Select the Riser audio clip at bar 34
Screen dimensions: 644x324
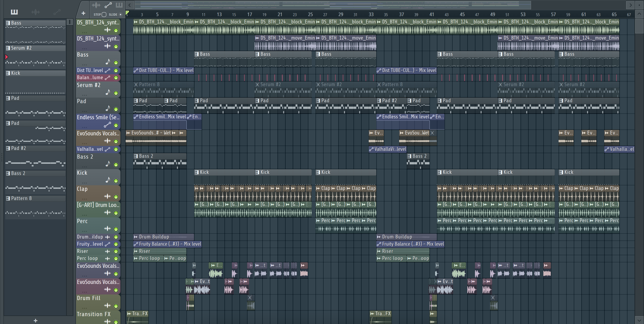click(403, 251)
